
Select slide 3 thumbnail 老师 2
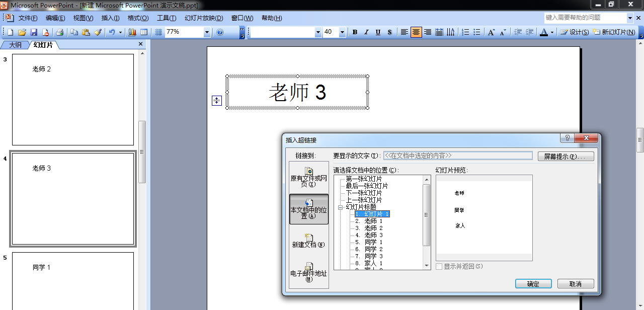[73, 100]
